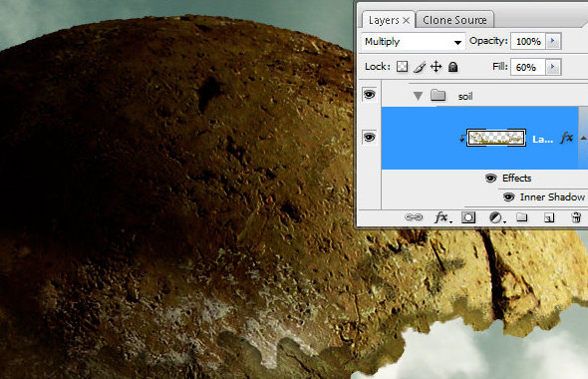This screenshot has height=379, width=588.
Task: Click the Create new layer icon
Action: pos(549,217)
